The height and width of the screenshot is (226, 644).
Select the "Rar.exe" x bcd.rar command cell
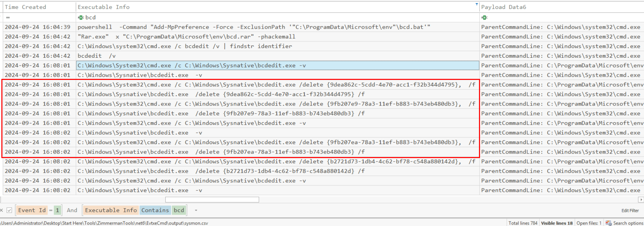pos(277,37)
